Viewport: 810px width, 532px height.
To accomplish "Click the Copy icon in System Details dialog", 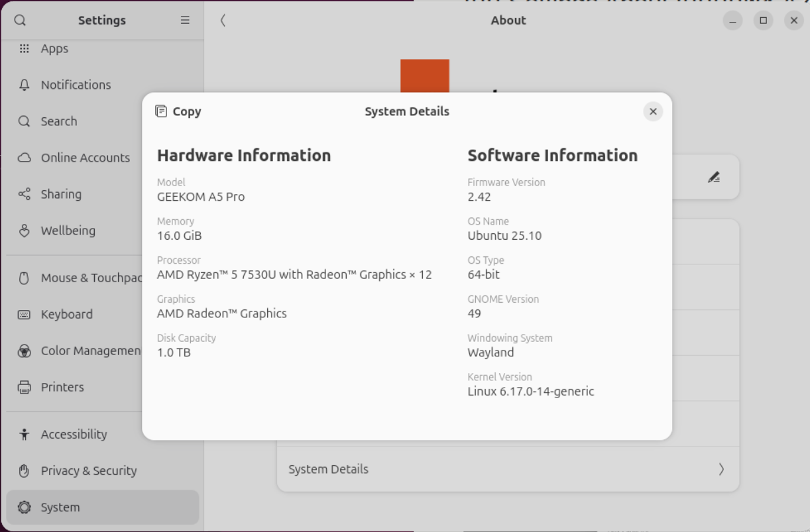I will coord(161,111).
